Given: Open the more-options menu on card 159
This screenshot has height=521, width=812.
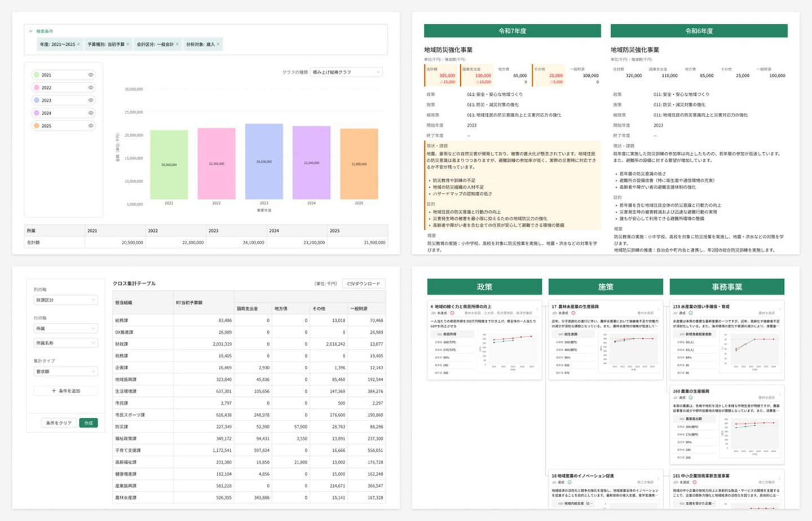Looking at the screenshot, I should point(779,308).
